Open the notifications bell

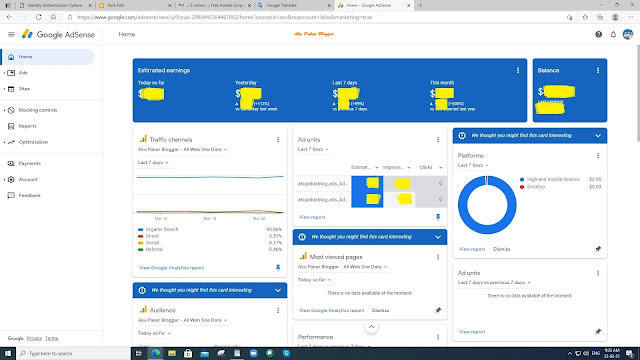(x=613, y=35)
